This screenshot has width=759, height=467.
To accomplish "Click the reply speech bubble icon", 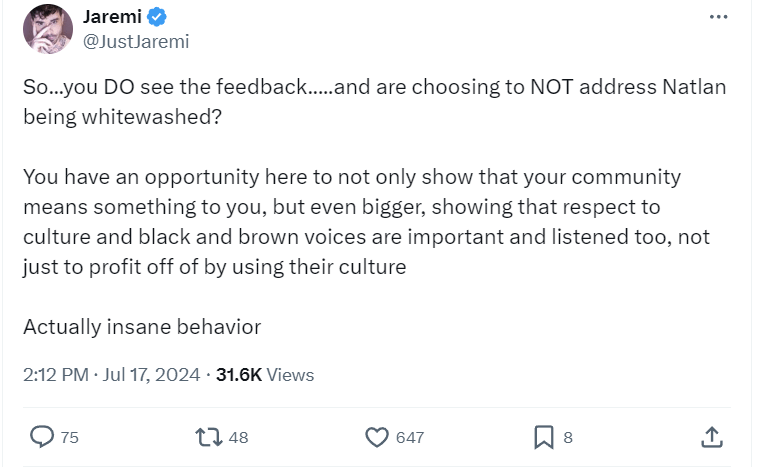I will [x=41, y=436].
